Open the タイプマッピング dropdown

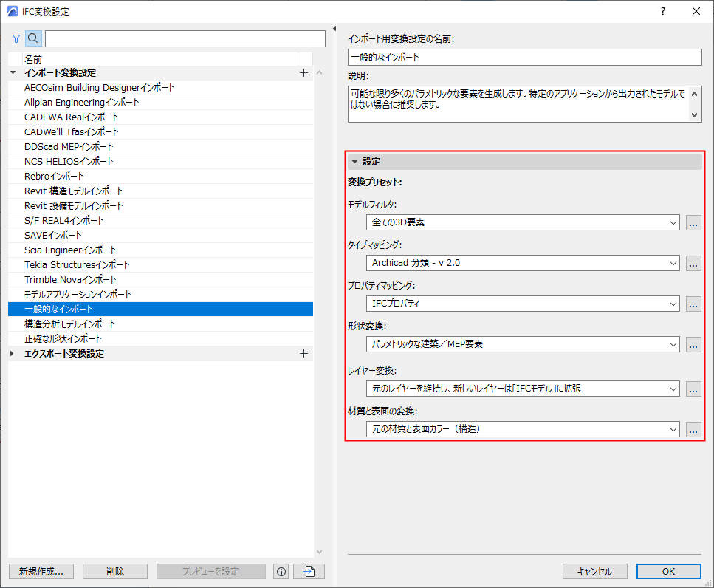point(523,263)
